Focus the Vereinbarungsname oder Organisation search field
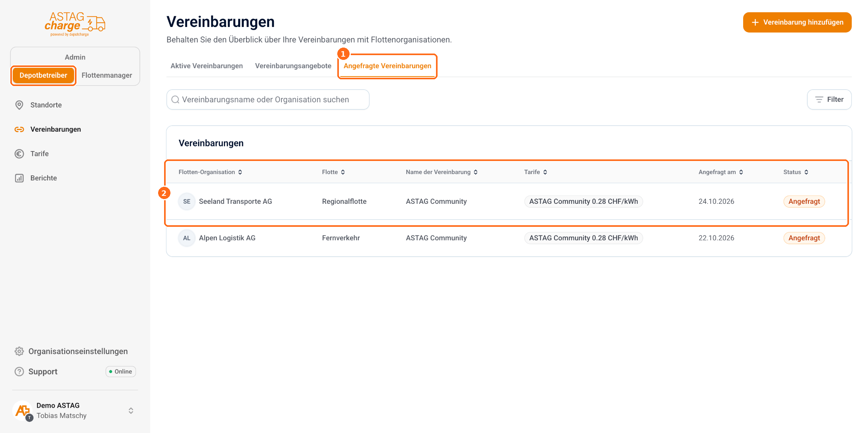This screenshot has height=433, width=868. coord(268,100)
